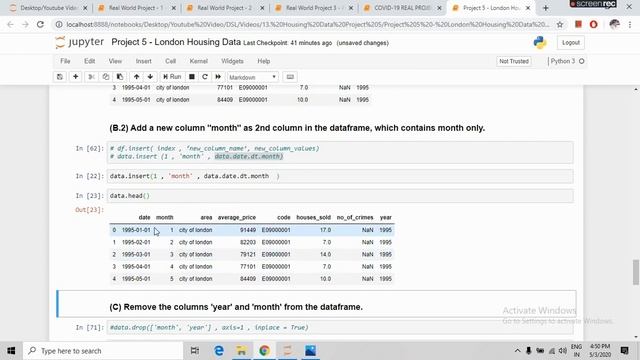Open the Cell menu
Image resolution: width=640 pixels, height=360 pixels.
point(171,61)
